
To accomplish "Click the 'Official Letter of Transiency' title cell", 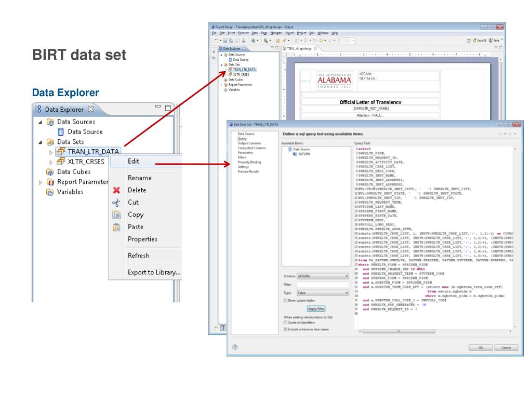I will coord(370,102).
